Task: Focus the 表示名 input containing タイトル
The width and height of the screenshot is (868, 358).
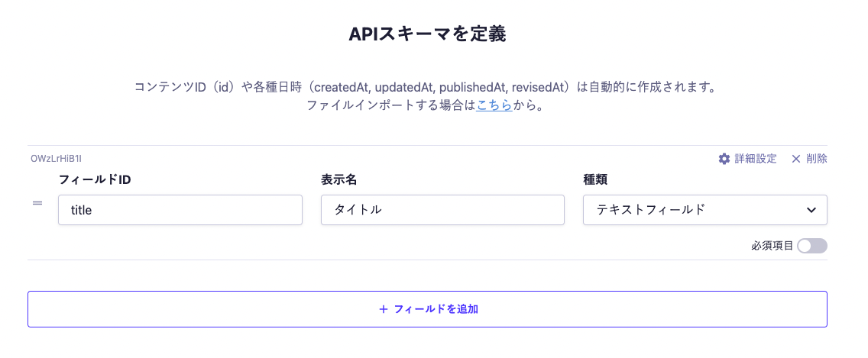Action: pos(442,210)
